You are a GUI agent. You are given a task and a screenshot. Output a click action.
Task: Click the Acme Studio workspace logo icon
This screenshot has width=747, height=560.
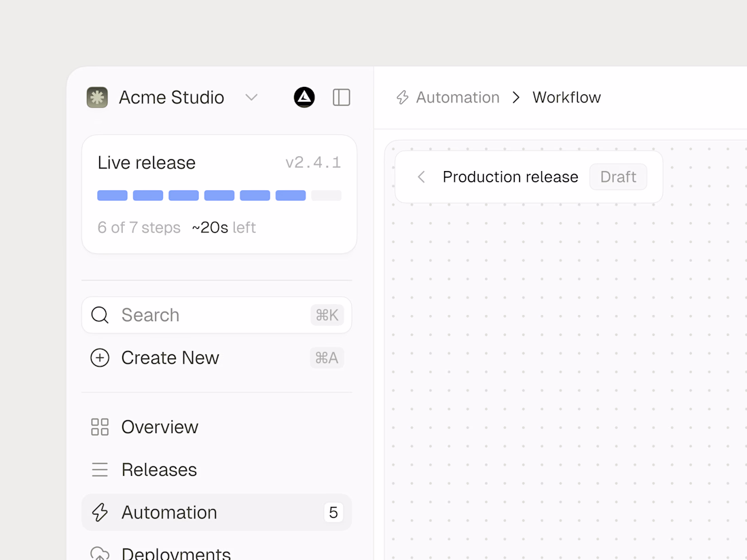coord(97,98)
